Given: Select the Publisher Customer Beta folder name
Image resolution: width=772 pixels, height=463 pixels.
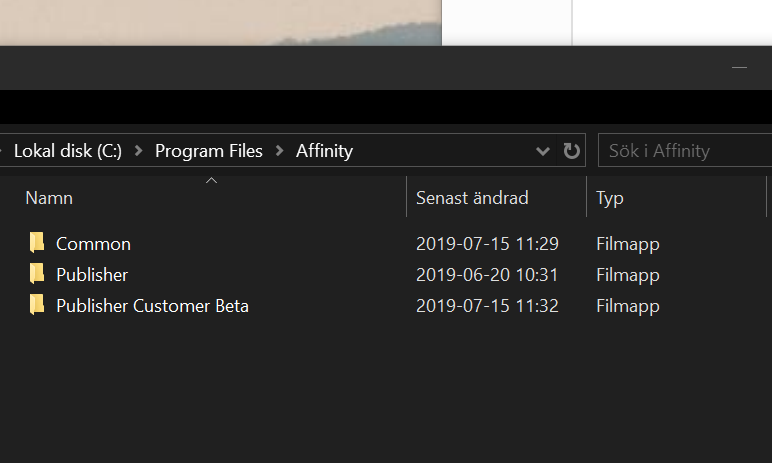Looking at the screenshot, I should [152, 306].
